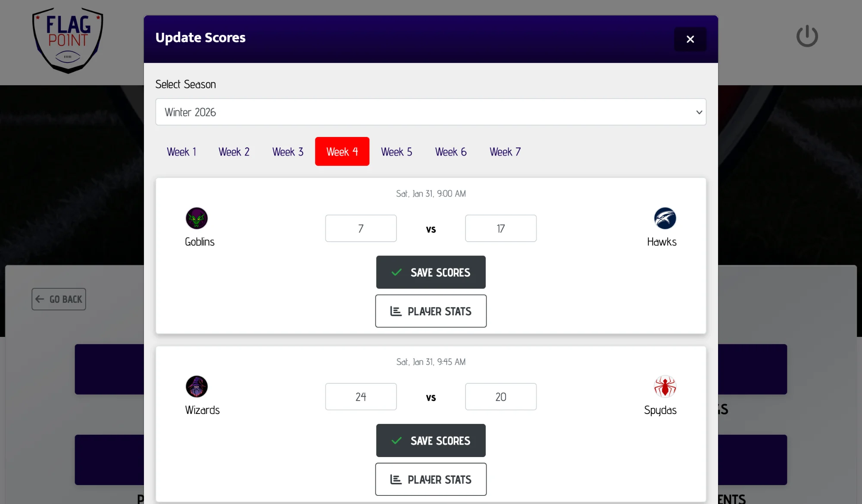Click the Wizards team logo
862x504 pixels.
[197, 386]
